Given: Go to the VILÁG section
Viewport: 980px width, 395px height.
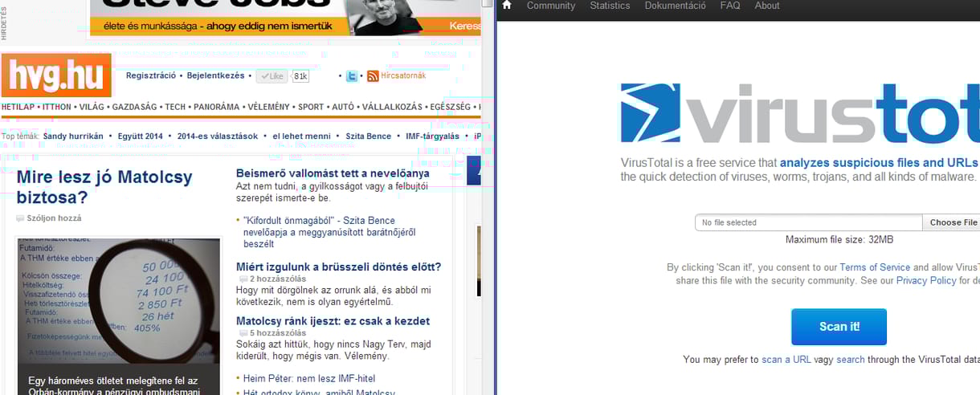Looking at the screenshot, I should point(92,107).
